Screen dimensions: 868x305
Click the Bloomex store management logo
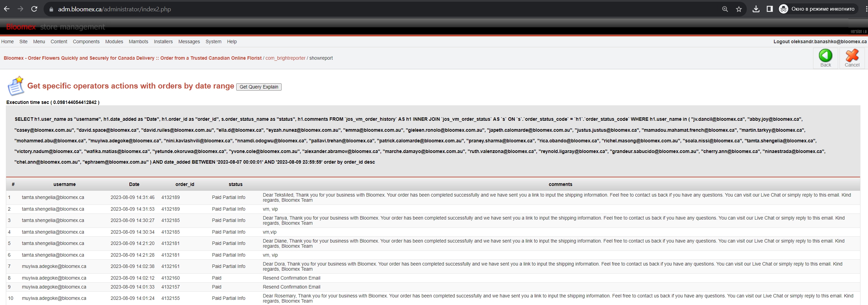tap(55, 27)
